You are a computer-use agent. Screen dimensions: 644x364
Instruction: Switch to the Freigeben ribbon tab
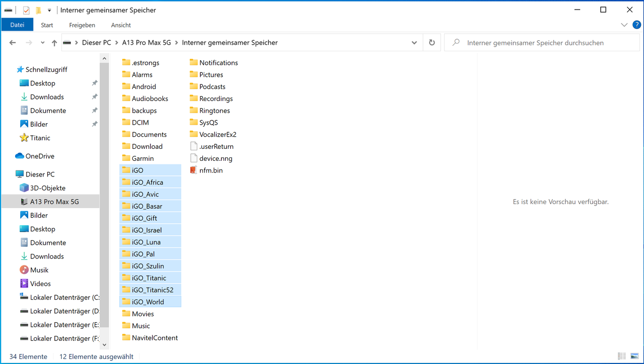pos(82,25)
